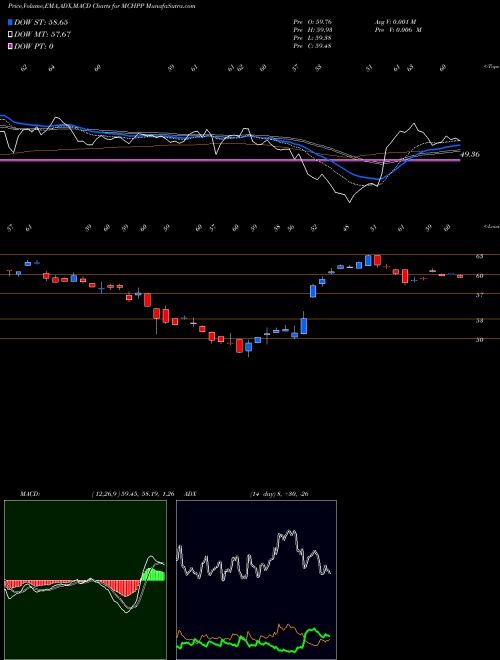The width and height of the screenshot is (500, 660).
Task: Open the dark blue ADX chart panel
Action: coord(256,580)
